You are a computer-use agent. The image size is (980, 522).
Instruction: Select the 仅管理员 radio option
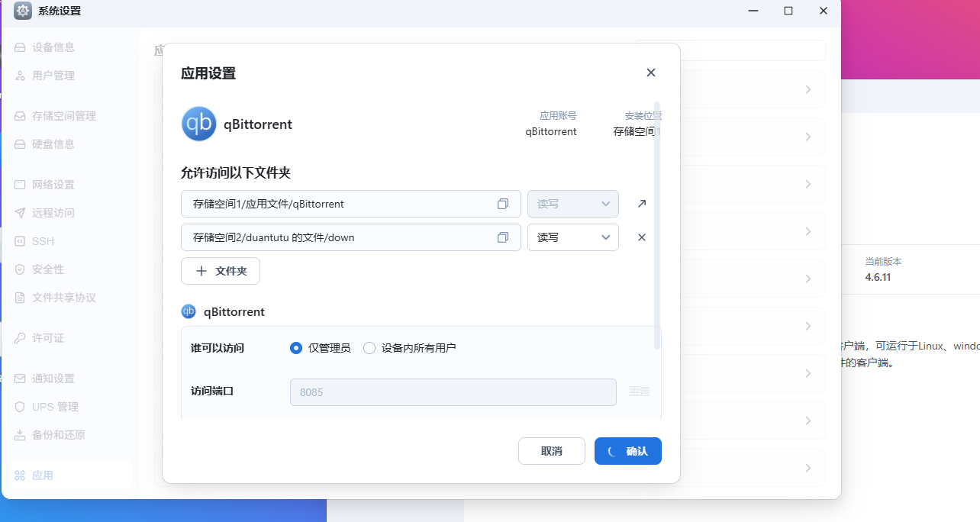(296, 348)
